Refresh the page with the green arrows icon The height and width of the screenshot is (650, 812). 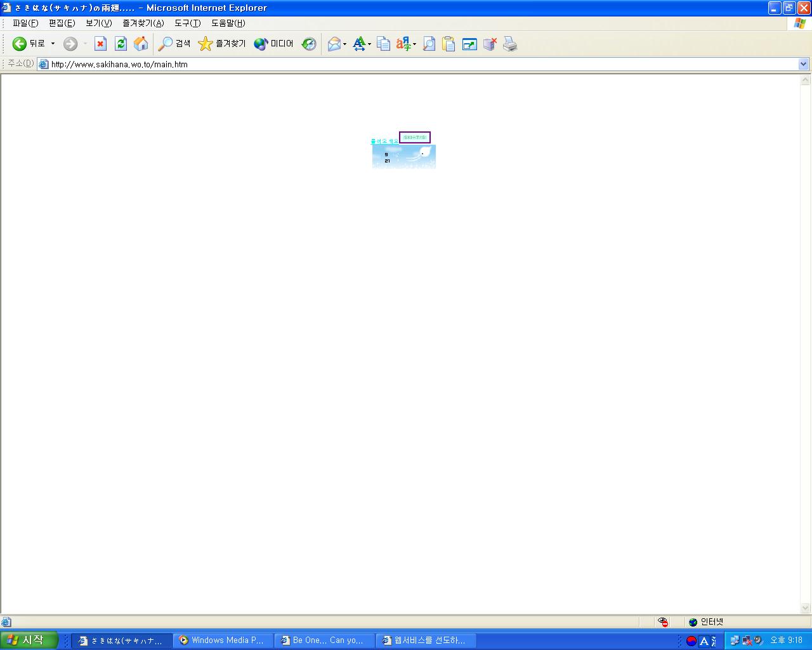(x=121, y=44)
